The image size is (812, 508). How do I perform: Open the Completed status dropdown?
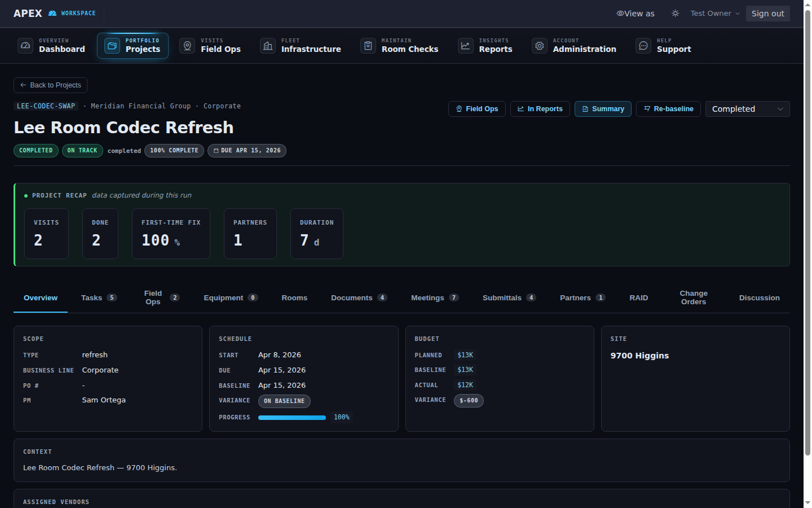[747, 109]
